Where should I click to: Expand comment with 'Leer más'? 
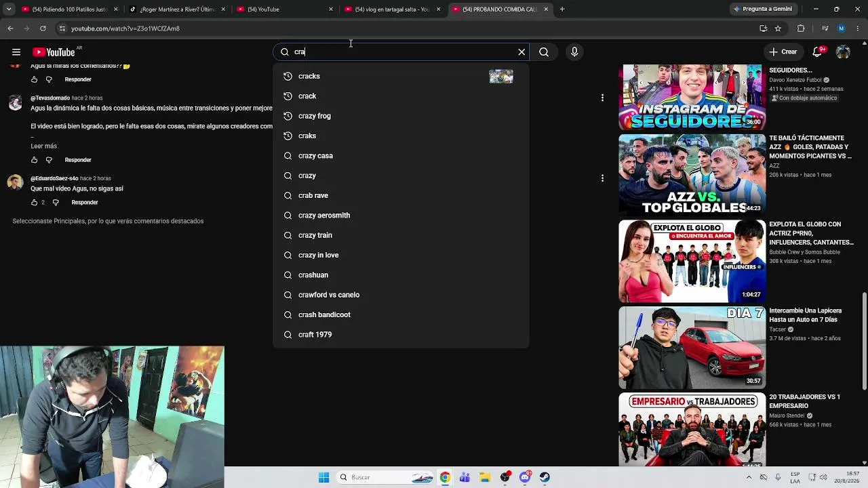(x=43, y=146)
